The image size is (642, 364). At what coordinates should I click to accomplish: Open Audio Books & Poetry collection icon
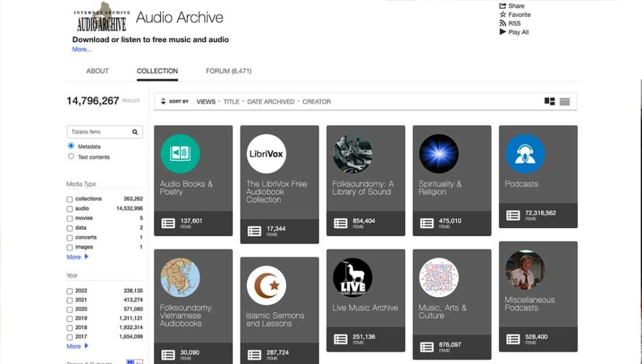pos(180,153)
